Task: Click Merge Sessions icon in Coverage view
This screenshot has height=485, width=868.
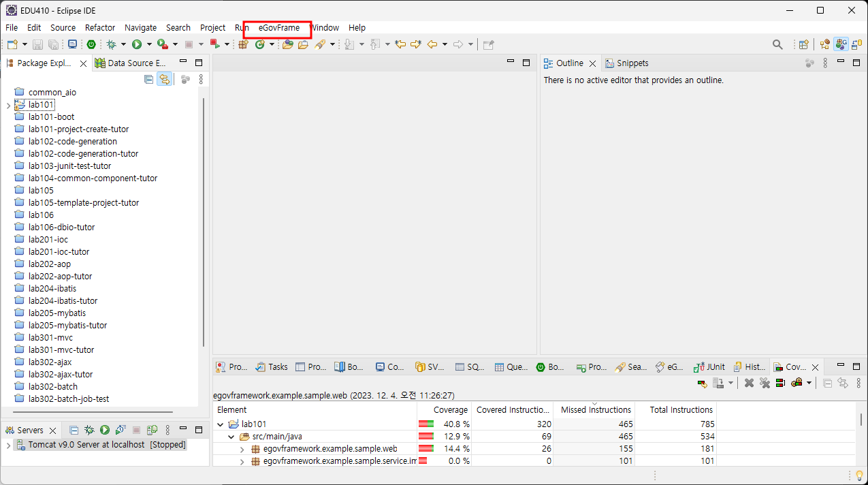Action: (x=780, y=383)
